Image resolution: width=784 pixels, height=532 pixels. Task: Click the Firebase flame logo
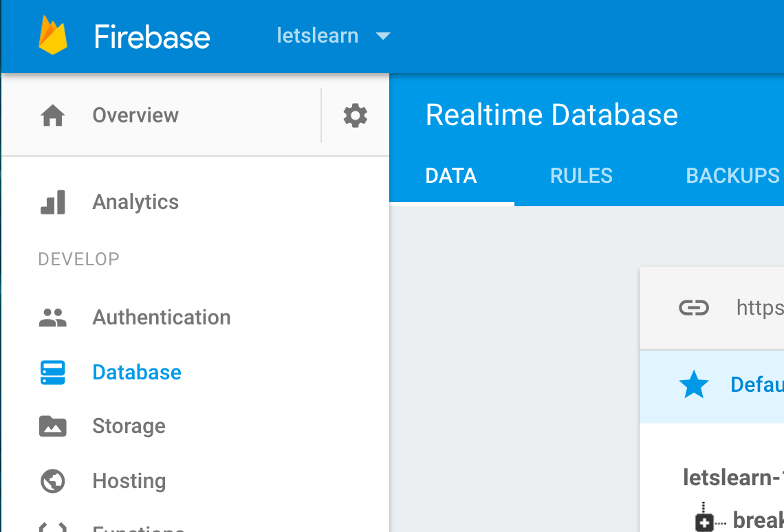coord(53,35)
